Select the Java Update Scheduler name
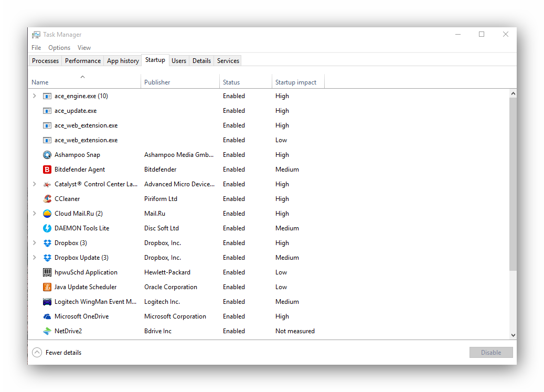 (x=86, y=287)
